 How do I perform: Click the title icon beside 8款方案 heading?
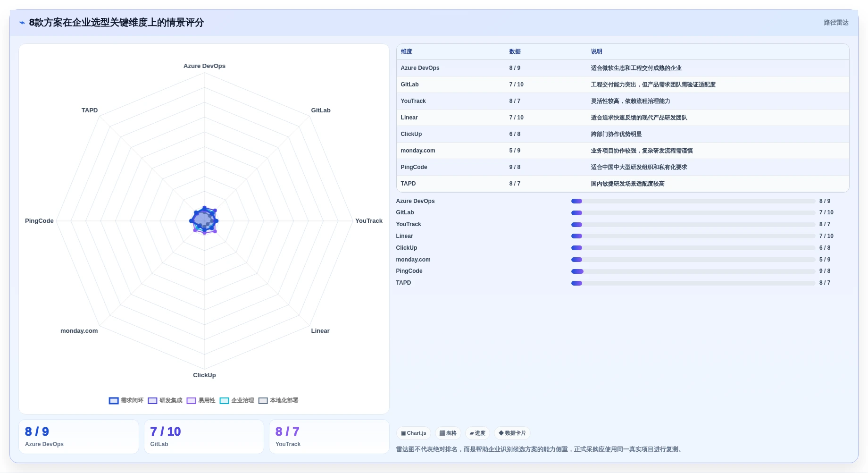point(22,23)
